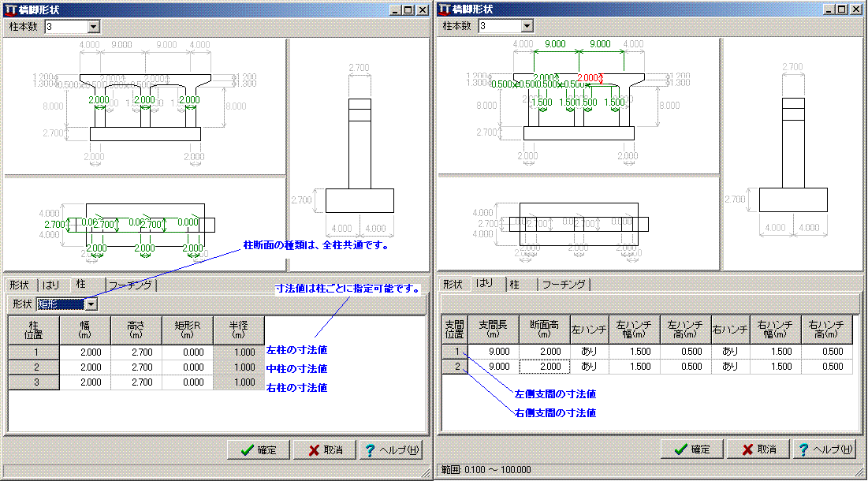Open ヘルプ(H) in the left window
Image resolution: width=868 pixels, height=481 pixels.
(x=390, y=449)
